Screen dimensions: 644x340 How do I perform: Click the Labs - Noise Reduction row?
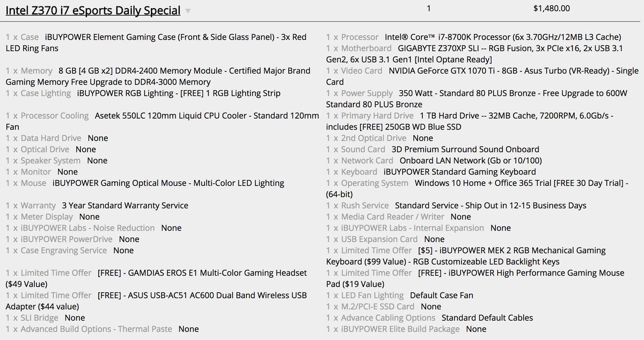point(93,228)
